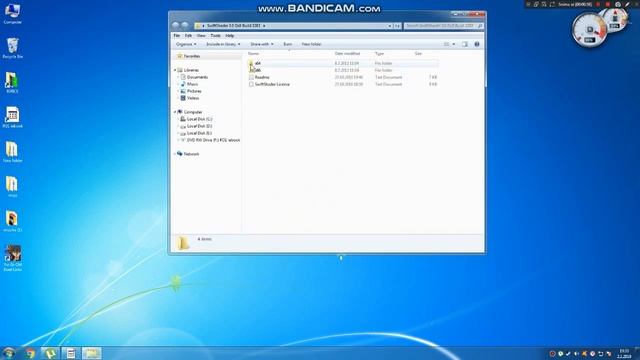Click the Windows Start button
The height and width of the screenshot is (360, 640).
[9, 353]
